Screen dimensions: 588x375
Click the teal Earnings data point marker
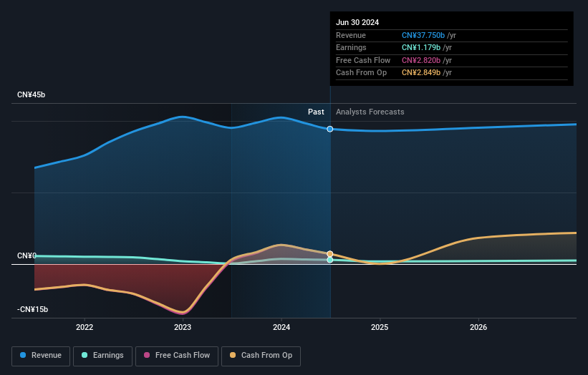pos(330,260)
